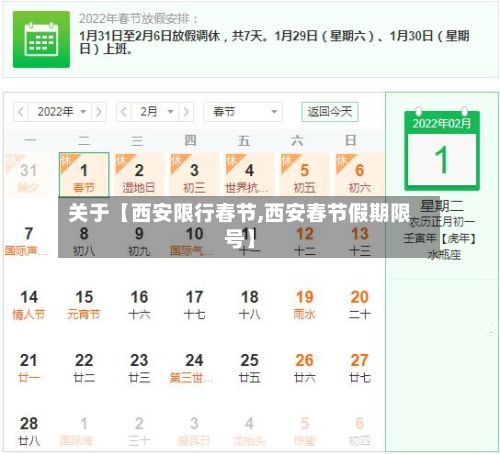
Task: Select February 28 廿八 date
Action: (29, 431)
